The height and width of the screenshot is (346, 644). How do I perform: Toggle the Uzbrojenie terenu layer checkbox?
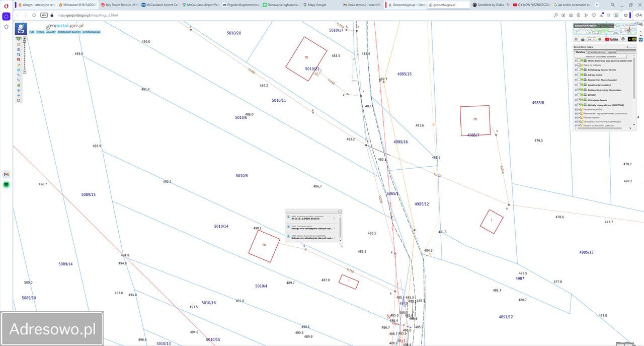(579, 100)
